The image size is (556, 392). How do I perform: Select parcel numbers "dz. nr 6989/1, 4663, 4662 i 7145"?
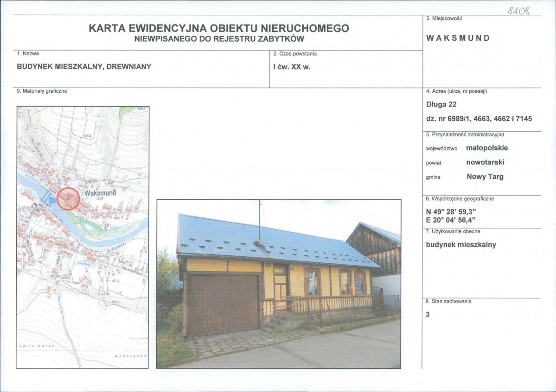click(479, 119)
